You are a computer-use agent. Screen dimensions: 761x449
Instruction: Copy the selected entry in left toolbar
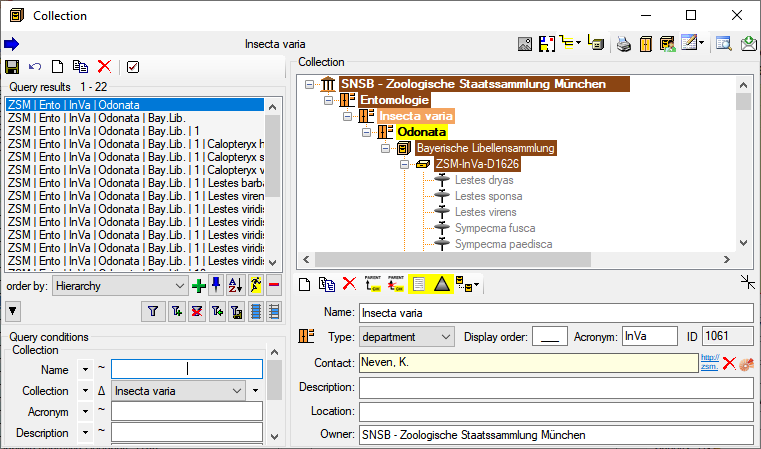click(x=80, y=67)
